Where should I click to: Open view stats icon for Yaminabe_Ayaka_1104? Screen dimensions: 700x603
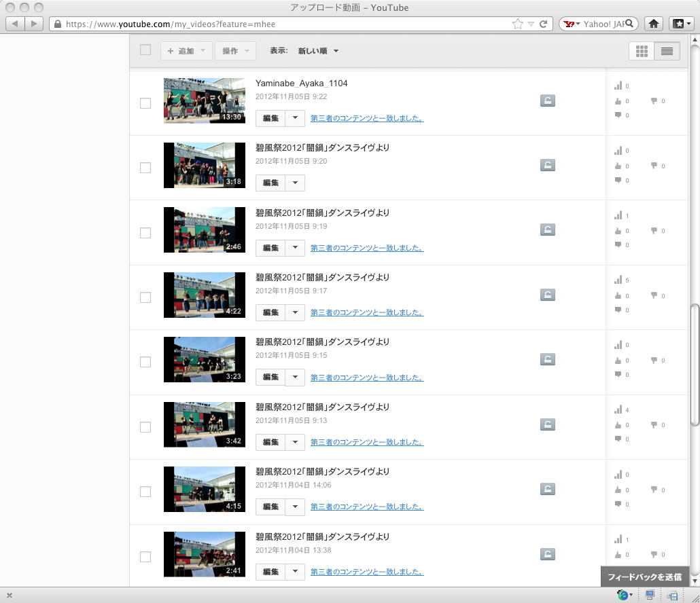[618, 86]
